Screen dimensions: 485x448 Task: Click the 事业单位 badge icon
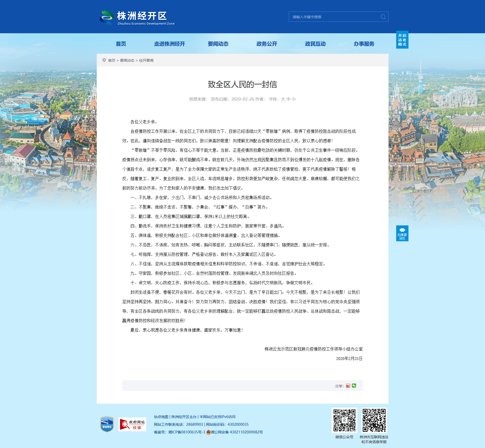107,424
